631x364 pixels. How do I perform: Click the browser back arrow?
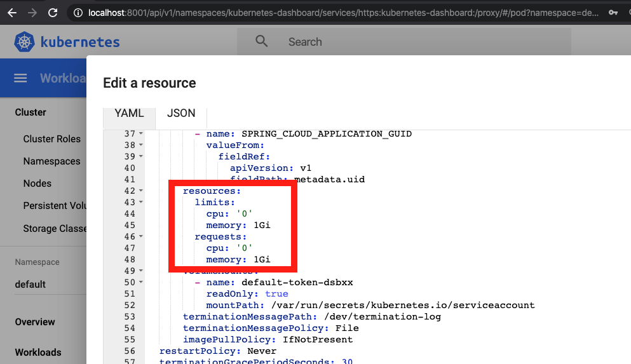[x=12, y=13]
